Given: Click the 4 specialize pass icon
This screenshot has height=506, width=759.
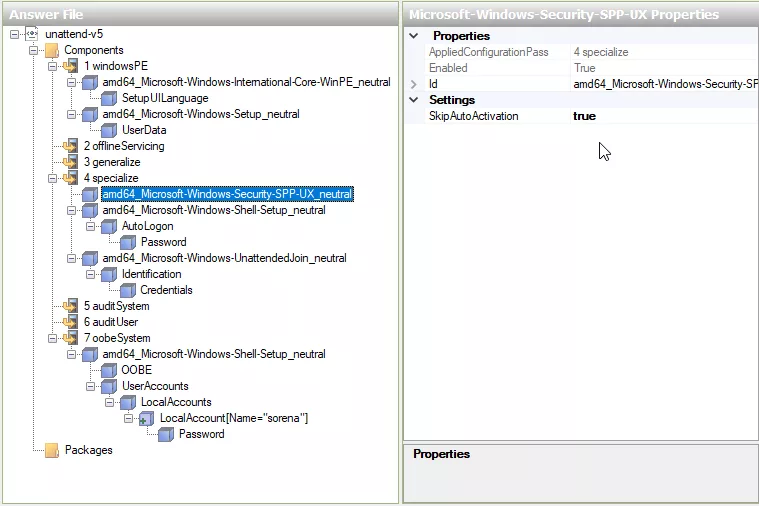Looking at the screenshot, I should coord(71,178).
